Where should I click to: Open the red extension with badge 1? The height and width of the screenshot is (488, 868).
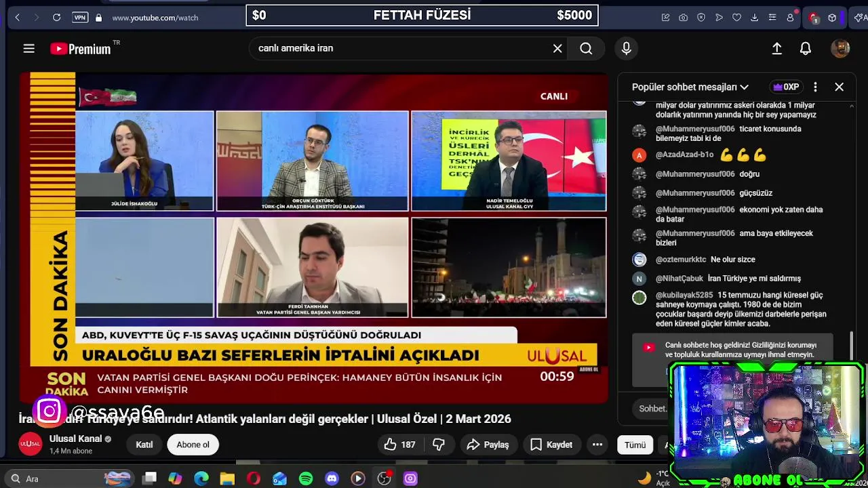814,18
